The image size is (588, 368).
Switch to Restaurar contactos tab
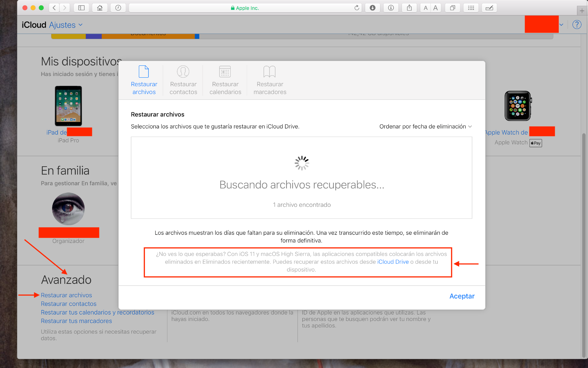click(183, 80)
